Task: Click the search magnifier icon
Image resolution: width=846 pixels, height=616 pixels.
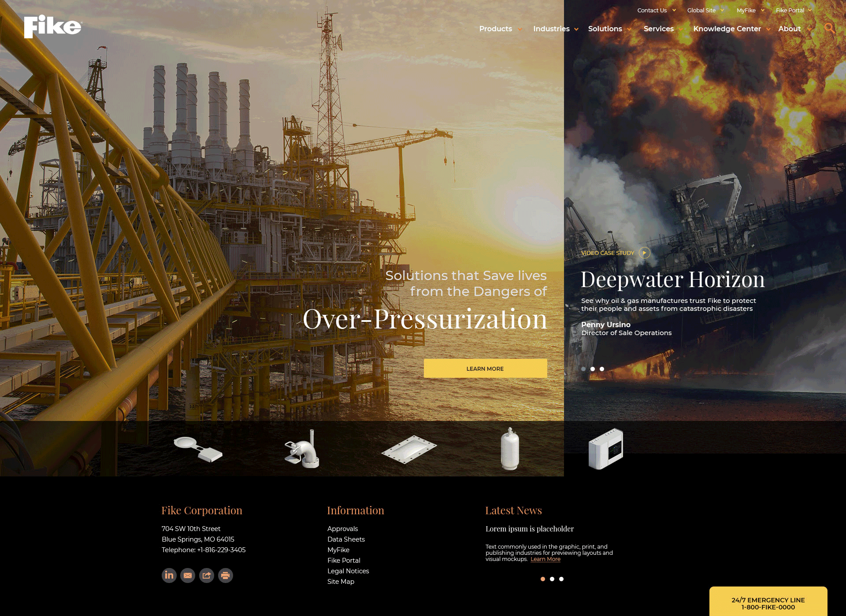Action: pyautogui.click(x=829, y=29)
